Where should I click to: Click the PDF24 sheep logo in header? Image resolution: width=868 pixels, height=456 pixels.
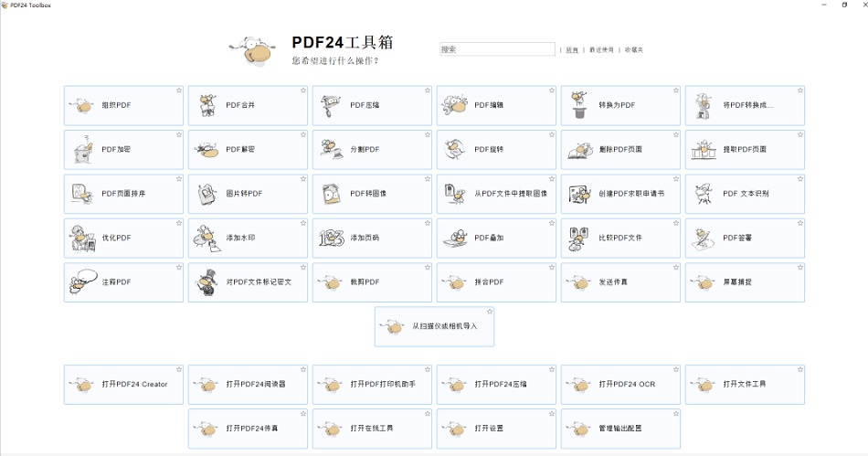click(x=252, y=51)
